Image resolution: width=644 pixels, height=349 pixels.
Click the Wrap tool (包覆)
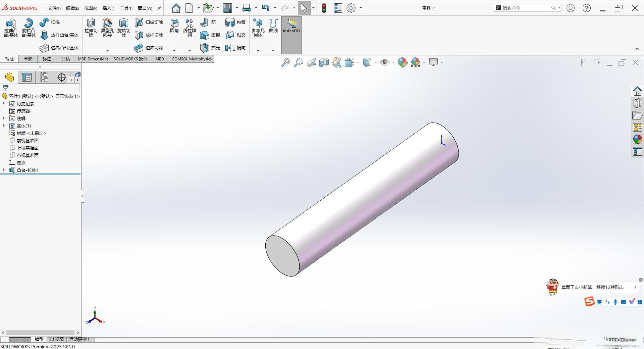pyautogui.click(x=235, y=22)
